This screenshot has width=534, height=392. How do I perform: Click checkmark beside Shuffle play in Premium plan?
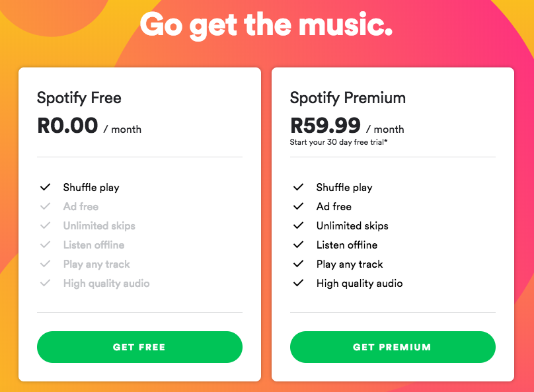point(298,187)
